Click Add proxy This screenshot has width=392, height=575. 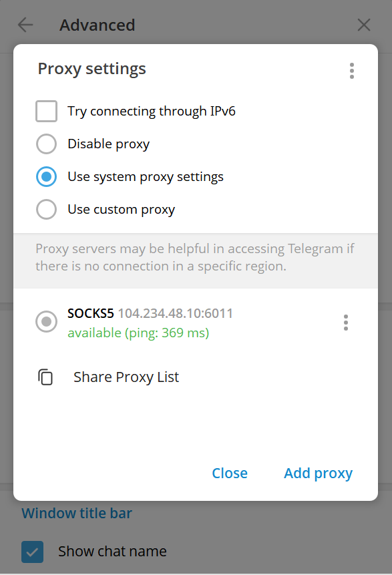(318, 473)
